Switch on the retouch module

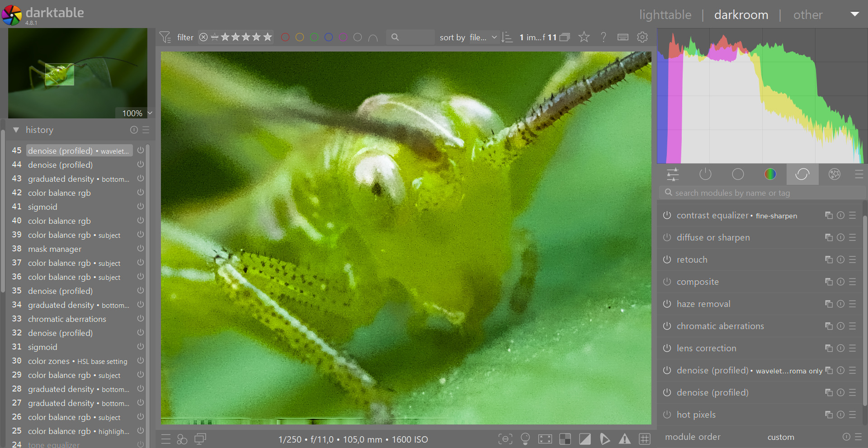(x=667, y=259)
